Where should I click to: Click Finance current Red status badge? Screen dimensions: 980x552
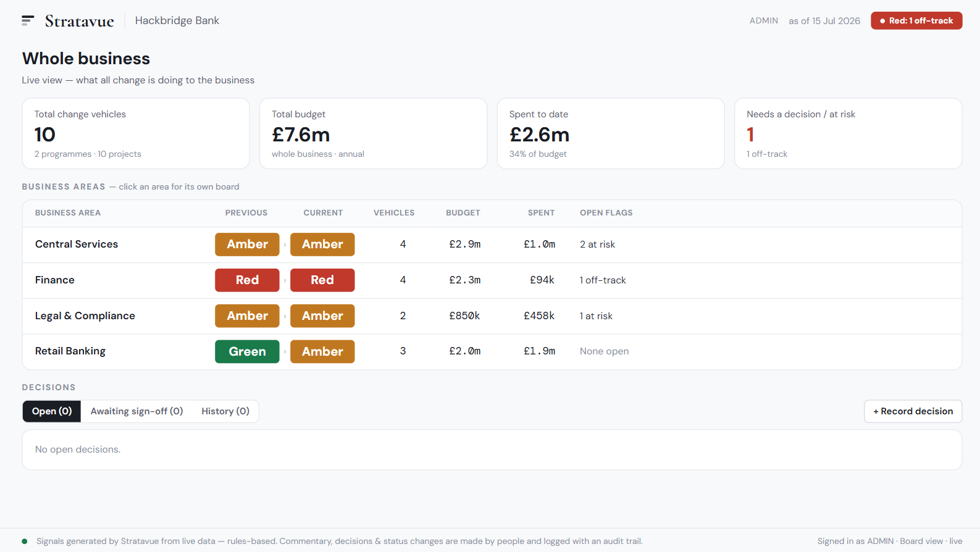(322, 280)
